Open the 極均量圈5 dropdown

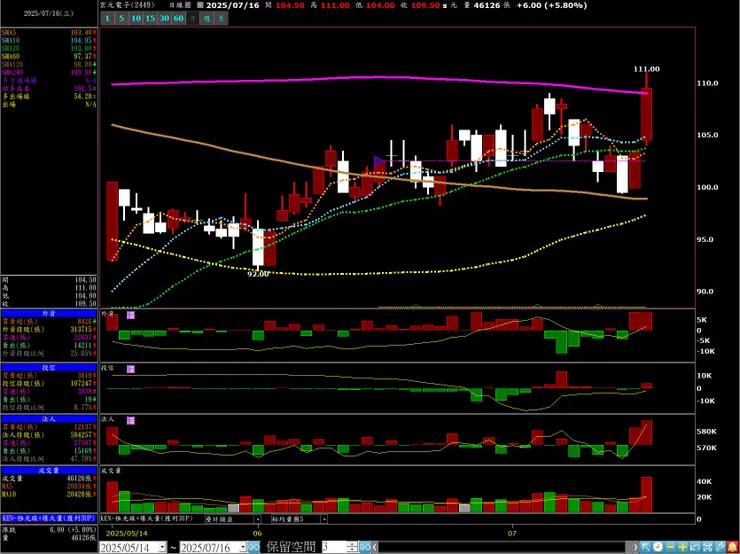(x=324, y=519)
